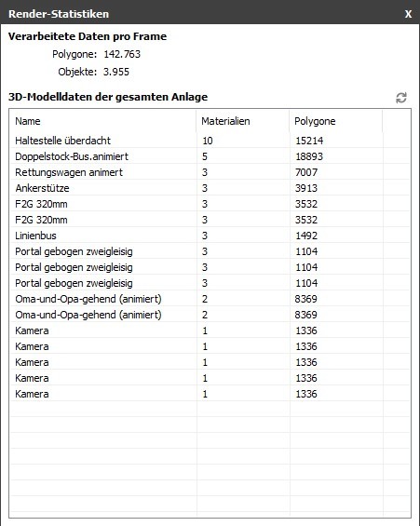Sort by Materialien column header

(x=243, y=121)
